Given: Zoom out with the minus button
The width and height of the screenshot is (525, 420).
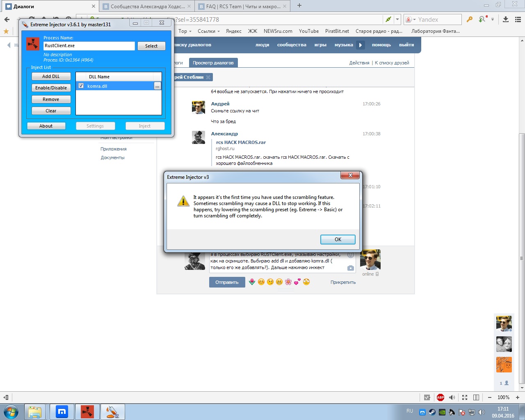Looking at the screenshot, I should point(490,397).
